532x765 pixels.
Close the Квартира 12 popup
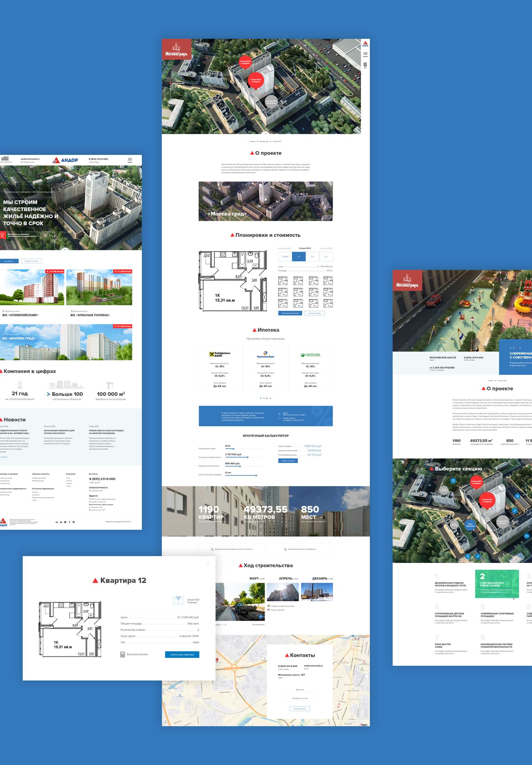208,563
